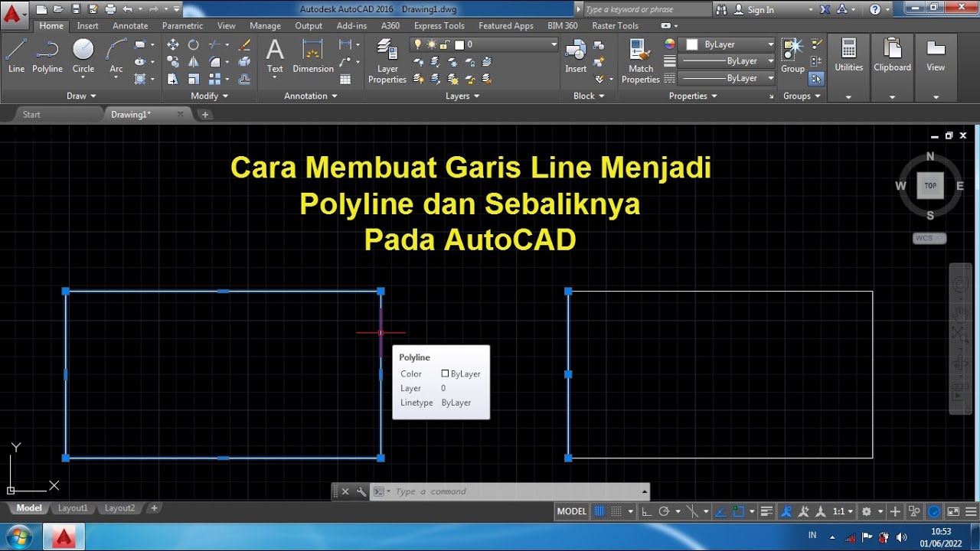This screenshot has height=551, width=980.
Task: Click MODEL space button in status bar
Action: pos(571,511)
